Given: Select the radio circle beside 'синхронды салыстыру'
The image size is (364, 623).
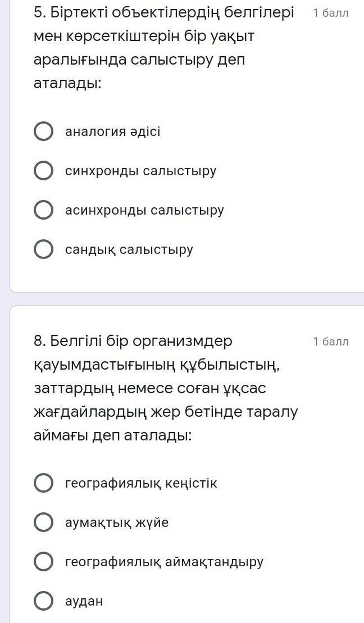Looking at the screenshot, I should click(44, 171).
